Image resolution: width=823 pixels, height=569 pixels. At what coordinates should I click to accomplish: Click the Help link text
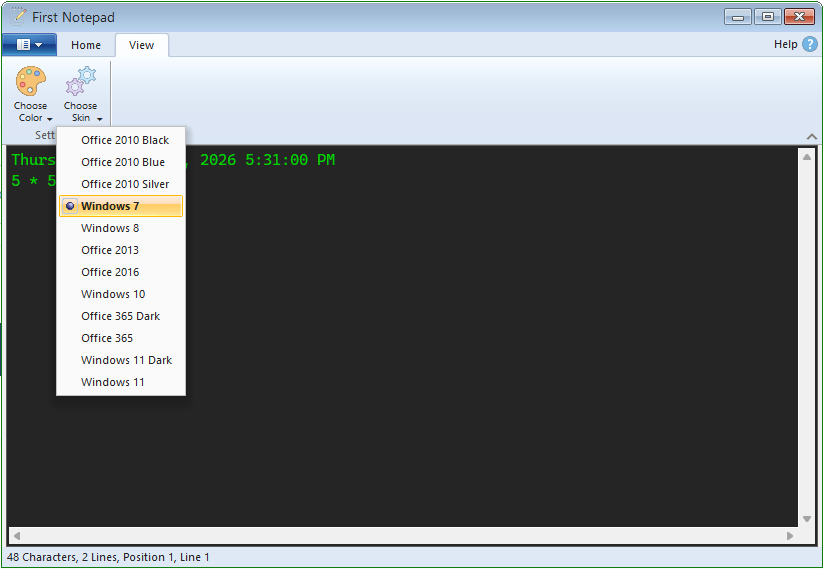coord(785,44)
